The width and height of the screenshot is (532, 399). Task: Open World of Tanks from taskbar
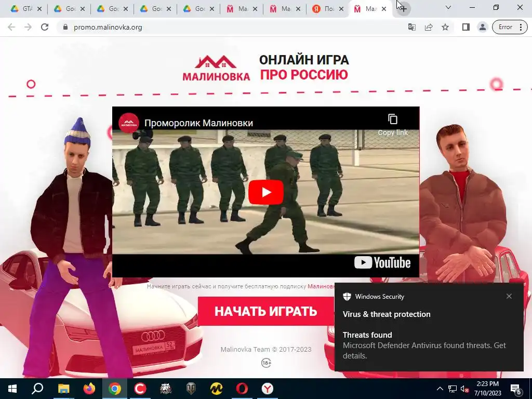click(x=191, y=389)
